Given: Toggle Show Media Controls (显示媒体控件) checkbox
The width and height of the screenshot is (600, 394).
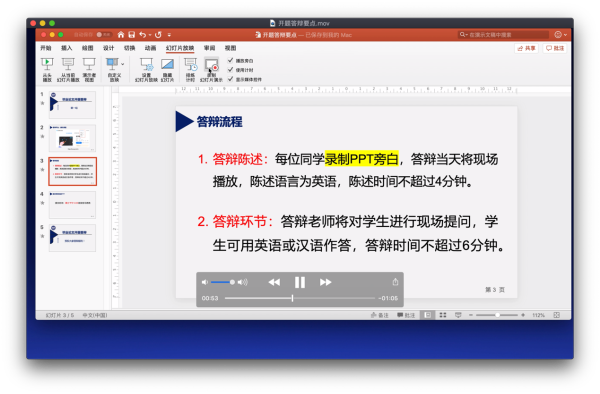Looking at the screenshot, I should [x=230, y=79].
